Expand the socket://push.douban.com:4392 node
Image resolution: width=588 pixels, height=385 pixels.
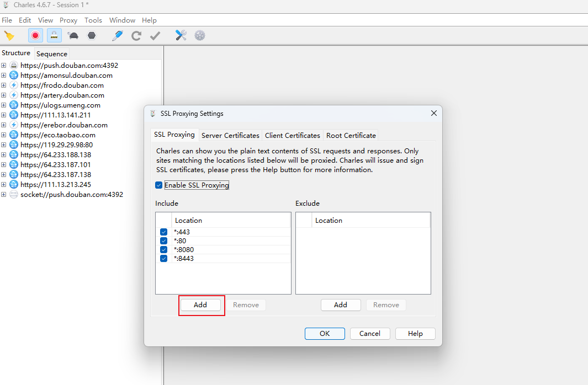click(4, 194)
